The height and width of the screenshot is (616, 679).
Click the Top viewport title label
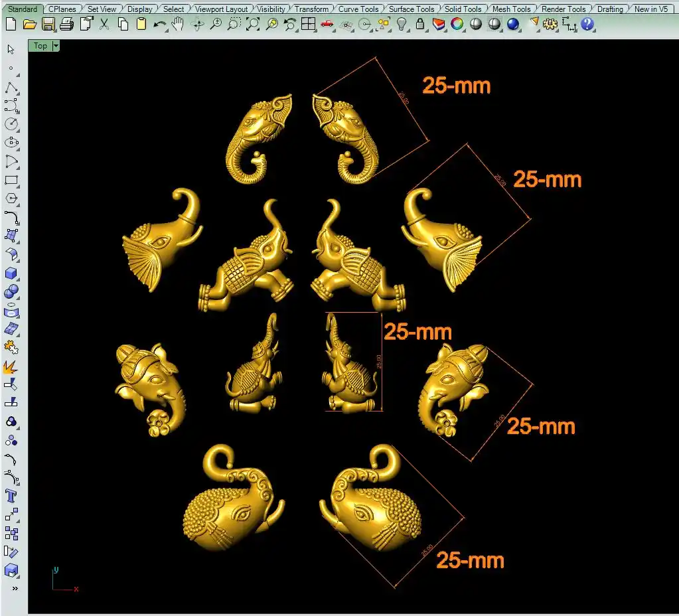40,46
